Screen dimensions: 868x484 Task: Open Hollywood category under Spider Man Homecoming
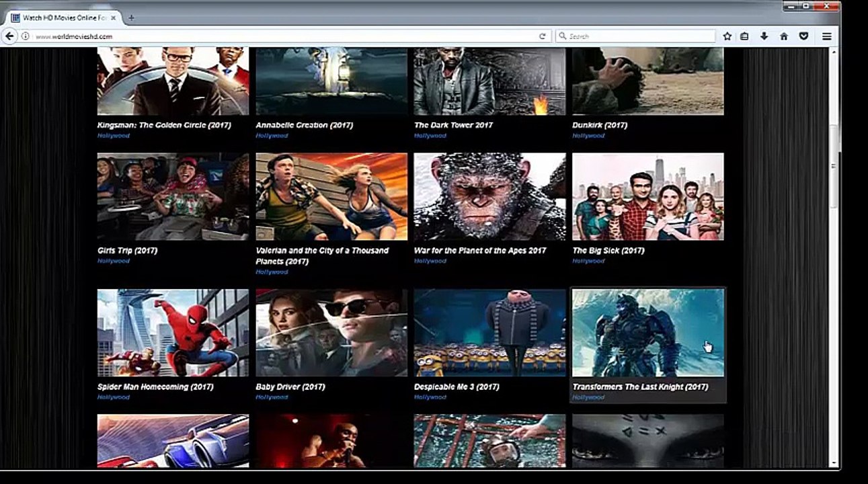[114, 397]
